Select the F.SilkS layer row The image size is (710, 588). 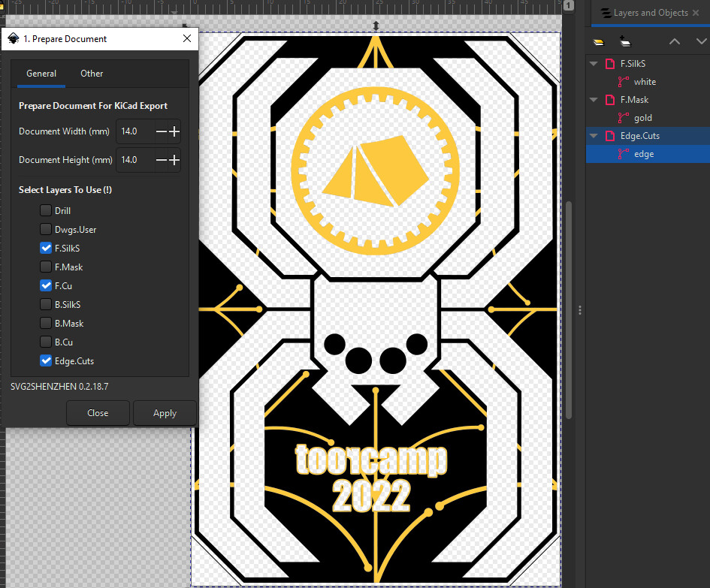coord(648,64)
